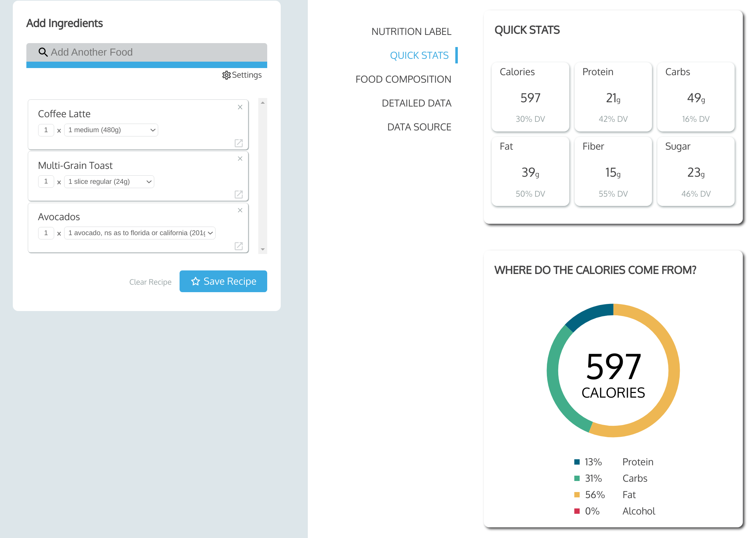
Task: Clear the recipe ingredients
Action: [150, 281]
